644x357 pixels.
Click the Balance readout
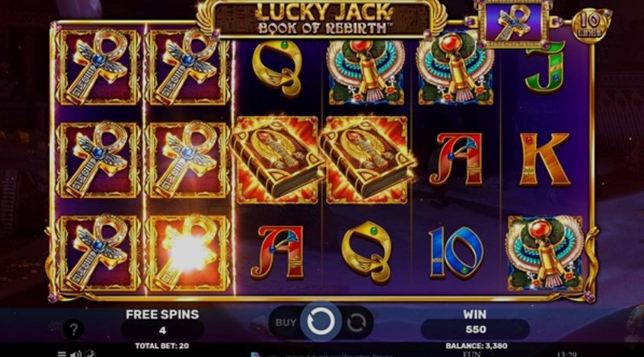[x=476, y=346]
